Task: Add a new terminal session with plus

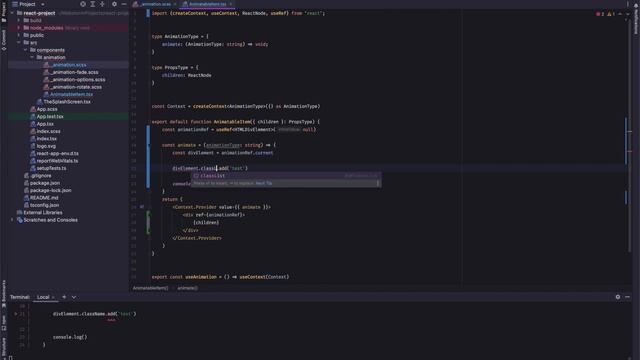Action: [64, 297]
